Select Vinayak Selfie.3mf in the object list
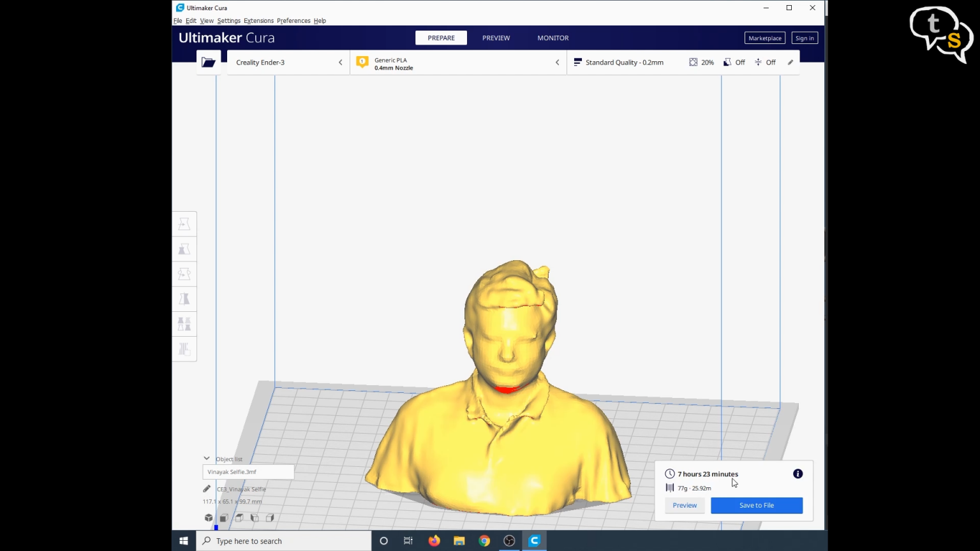980x551 pixels. pyautogui.click(x=248, y=472)
